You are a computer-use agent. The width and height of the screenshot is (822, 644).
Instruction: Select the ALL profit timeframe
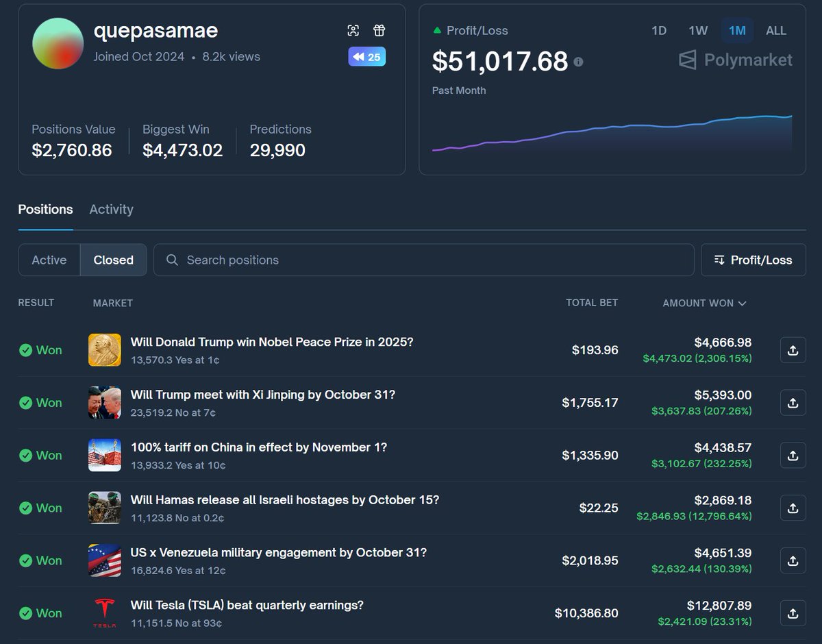point(776,30)
